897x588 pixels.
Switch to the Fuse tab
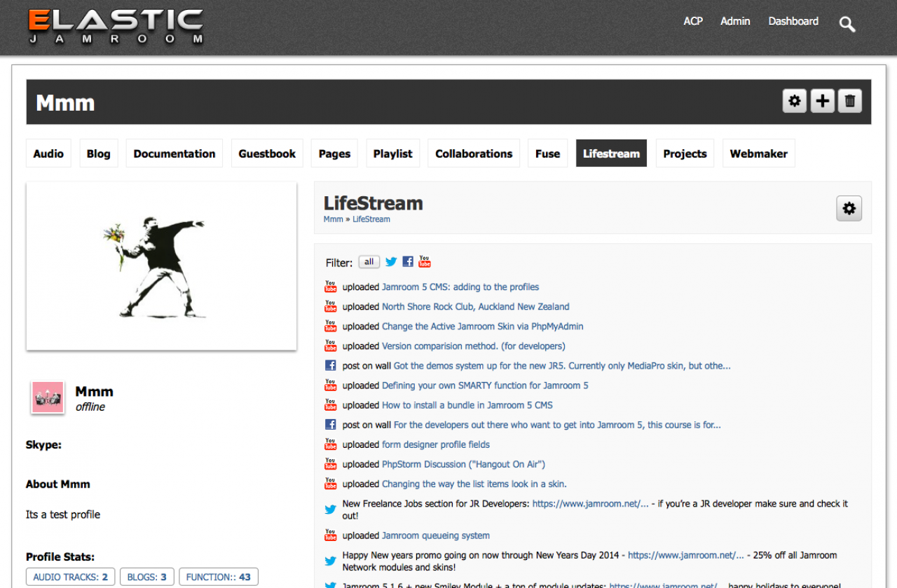click(x=548, y=153)
